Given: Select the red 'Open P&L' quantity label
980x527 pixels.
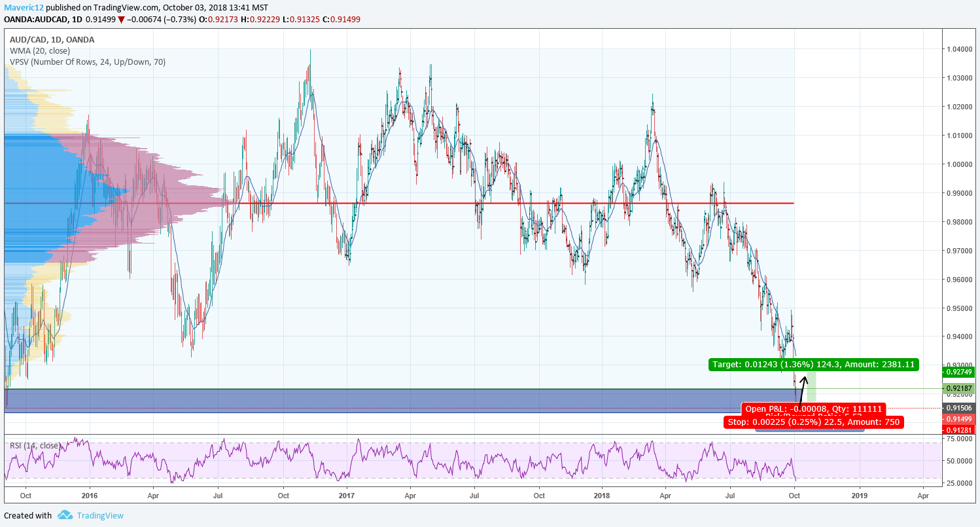Looking at the screenshot, I should pyautogui.click(x=813, y=409).
